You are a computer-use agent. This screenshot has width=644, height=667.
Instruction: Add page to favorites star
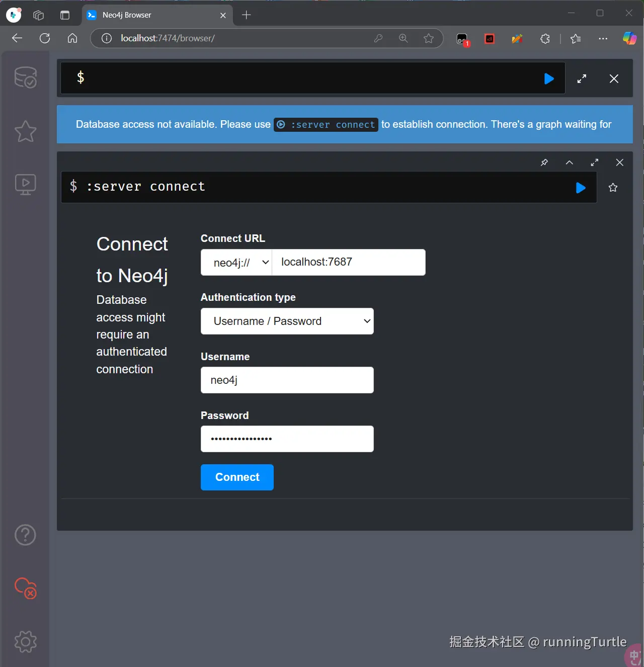tap(429, 38)
